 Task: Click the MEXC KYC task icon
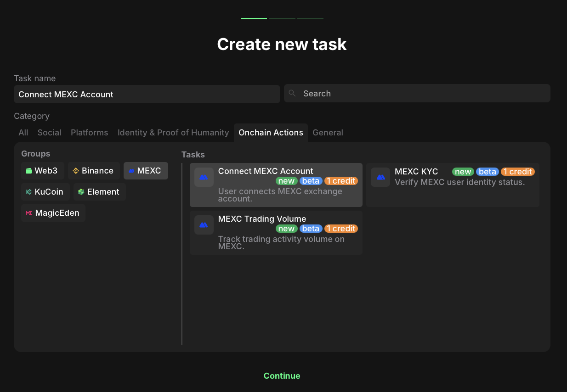click(x=380, y=177)
